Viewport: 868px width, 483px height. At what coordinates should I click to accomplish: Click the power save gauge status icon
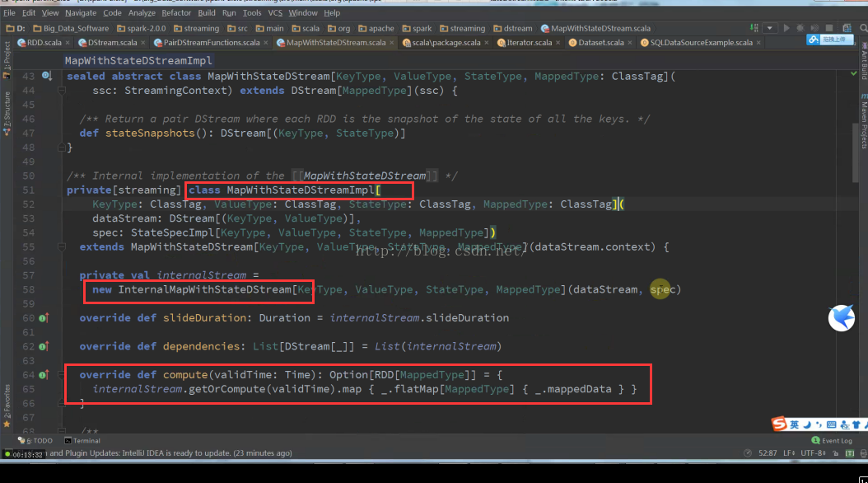[747, 453]
